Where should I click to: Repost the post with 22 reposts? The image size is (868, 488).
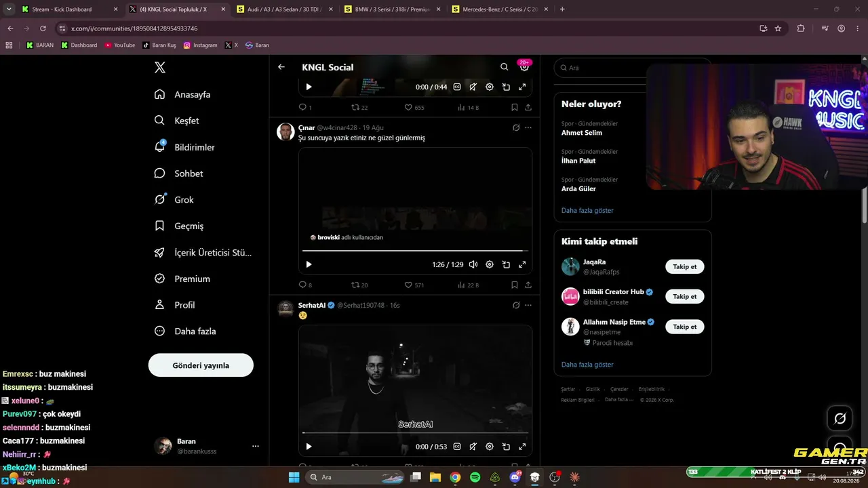click(359, 107)
